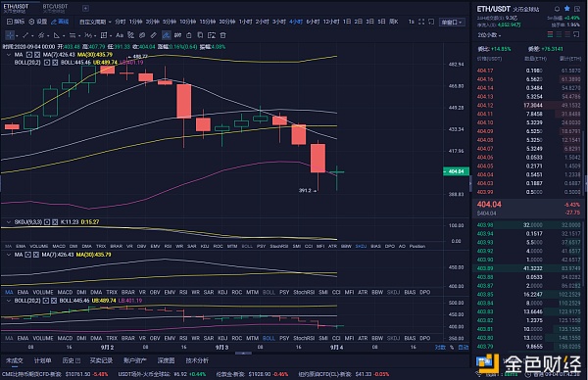This screenshot has width=588, height=380.
Task: Click the copy drawings icon
Action: pos(200,35)
